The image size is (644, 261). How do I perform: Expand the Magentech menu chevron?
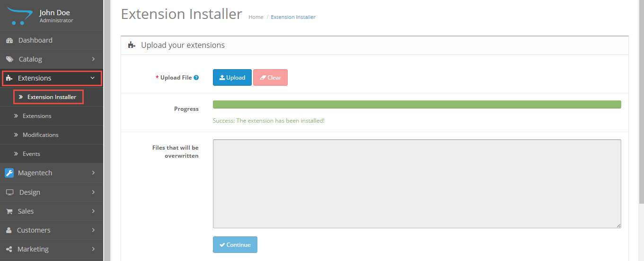[x=93, y=173]
